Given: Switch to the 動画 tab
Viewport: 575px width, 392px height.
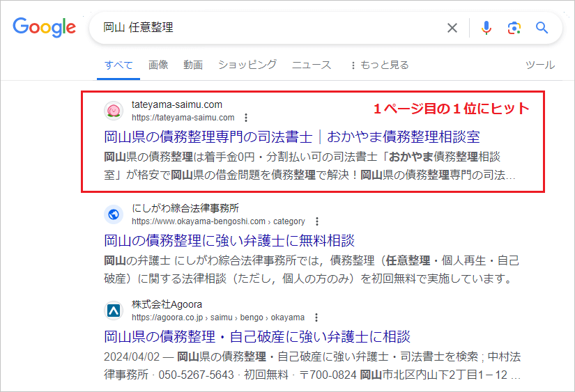Looking at the screenshot, I should [x=193, y=65].
